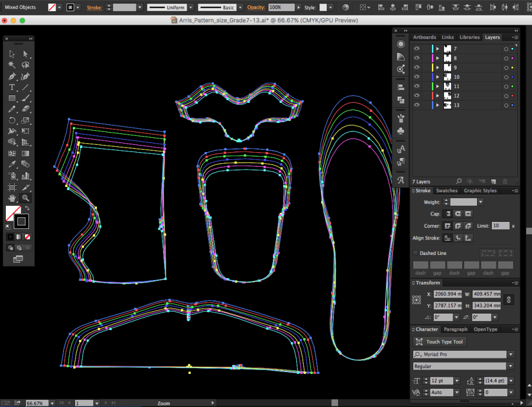Open the stroke Weight dropdown

tap(481, 202)
